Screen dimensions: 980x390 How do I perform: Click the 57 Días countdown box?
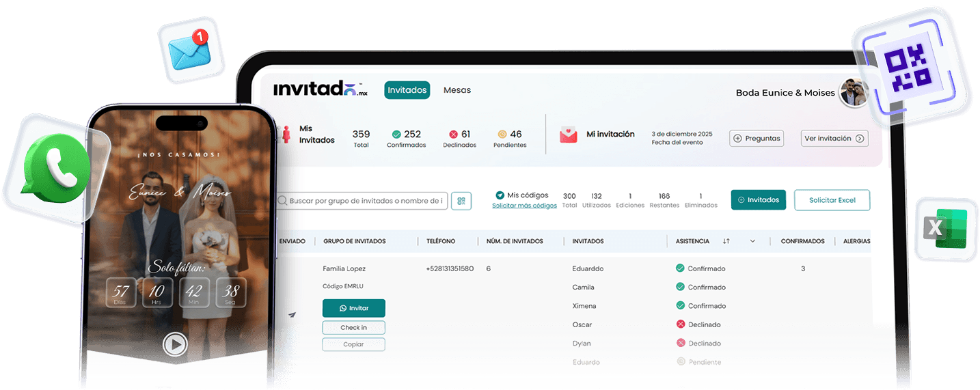(x=121, y=292)
